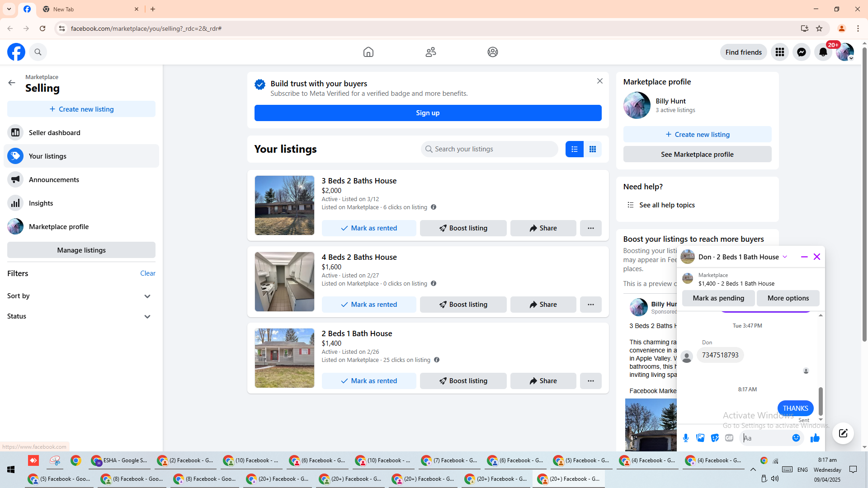Open Insights in the sidebar
The image size is (868, 488).
[81, 203]
